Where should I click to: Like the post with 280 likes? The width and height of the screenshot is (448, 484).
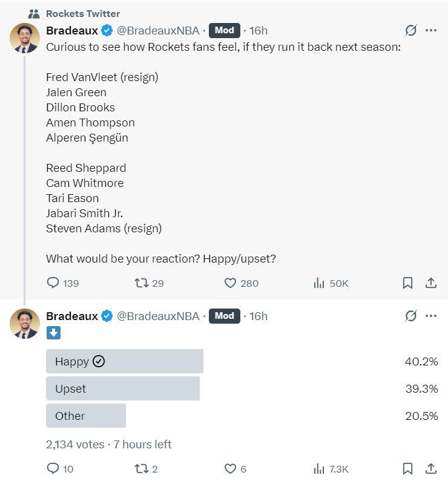(230, 283)
